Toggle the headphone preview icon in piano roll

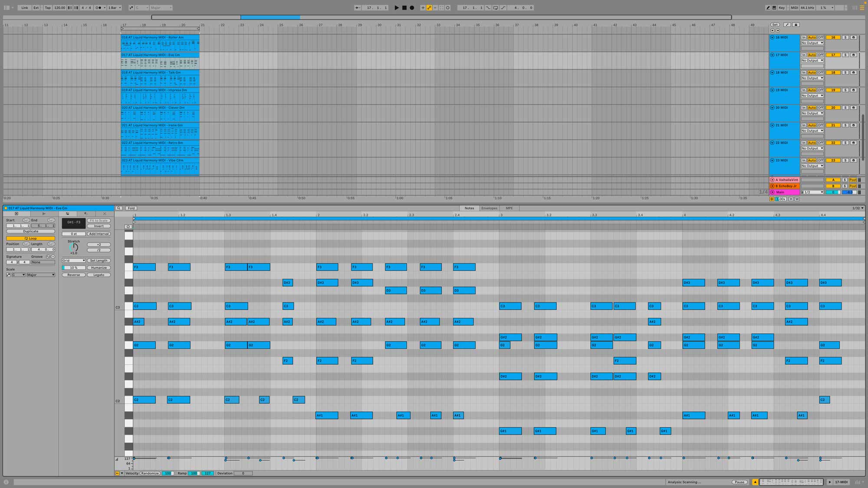coord(128,226)
